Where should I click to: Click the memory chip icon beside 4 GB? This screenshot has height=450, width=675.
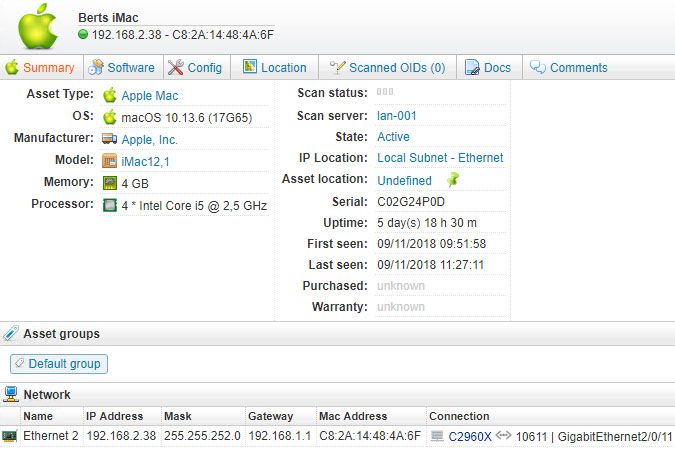pyautogui.click(x=110, y=183)
